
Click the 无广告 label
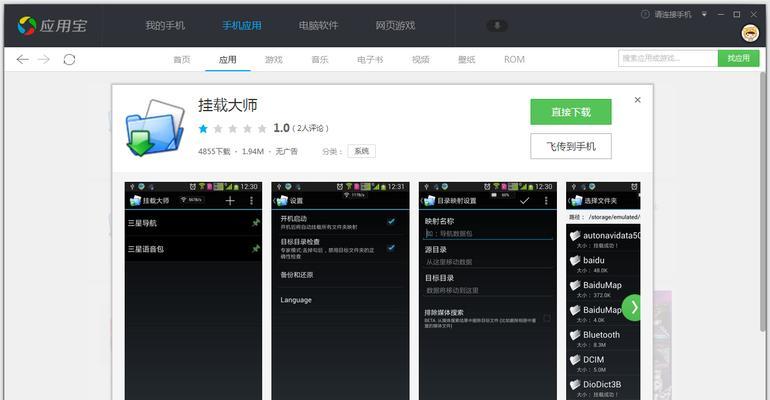pos(286,151)
